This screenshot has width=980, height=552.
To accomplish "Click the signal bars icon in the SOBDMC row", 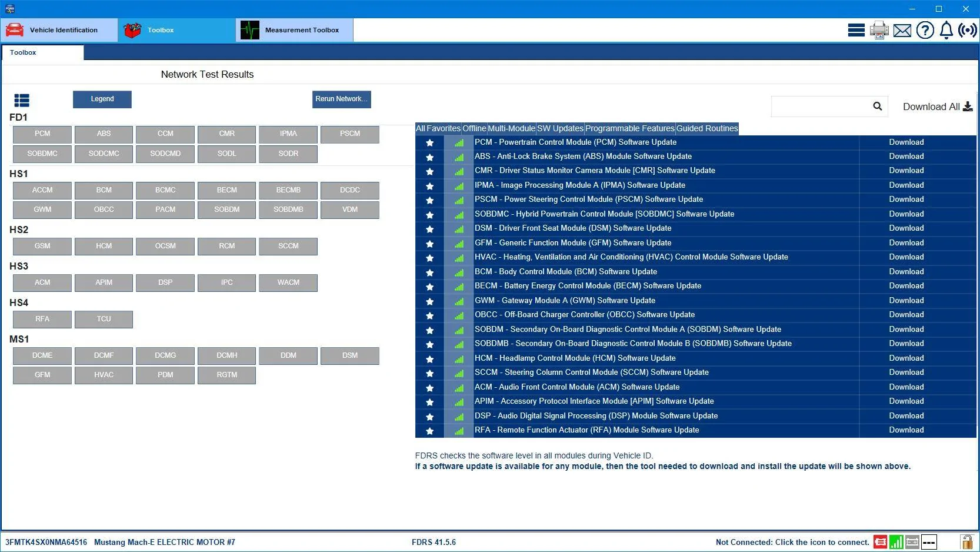I will click(x=459, y=215).
